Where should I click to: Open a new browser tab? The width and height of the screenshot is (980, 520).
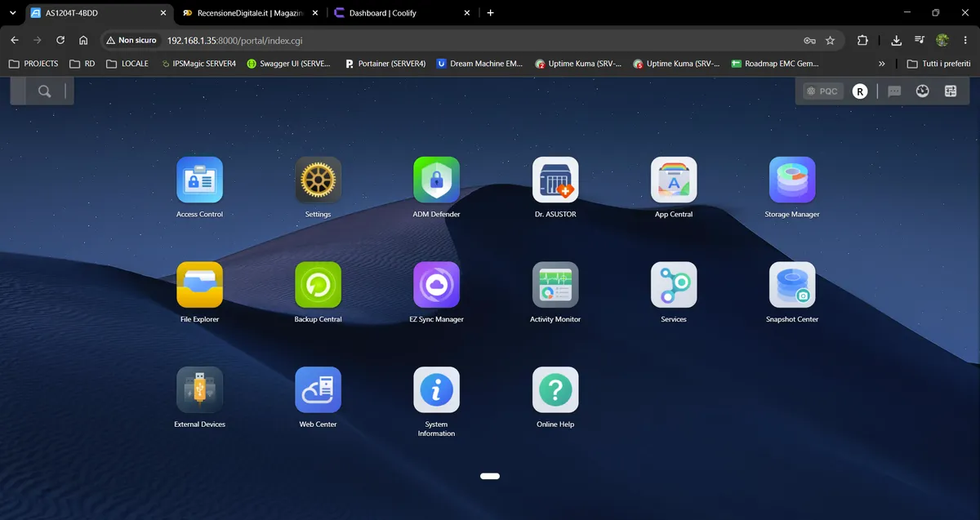490,13
